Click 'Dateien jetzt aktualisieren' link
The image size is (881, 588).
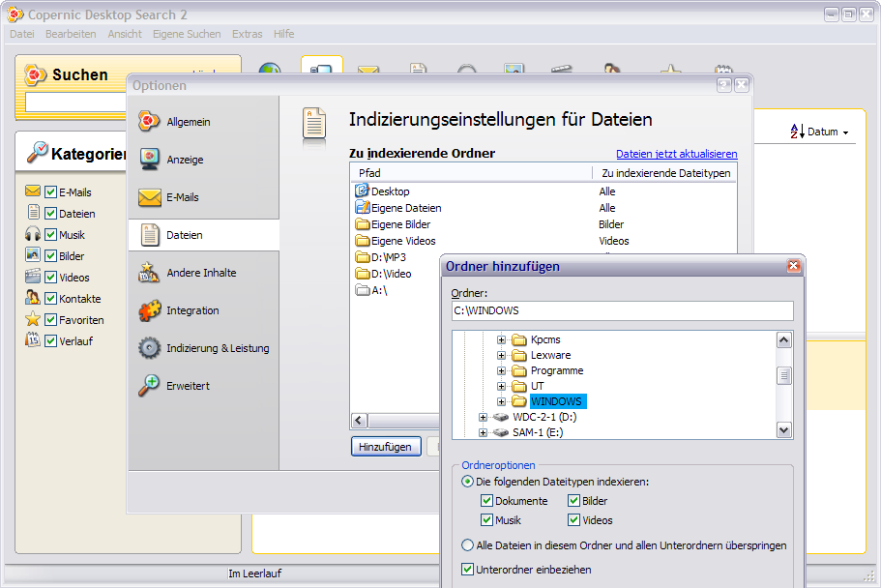pos(677,154)
